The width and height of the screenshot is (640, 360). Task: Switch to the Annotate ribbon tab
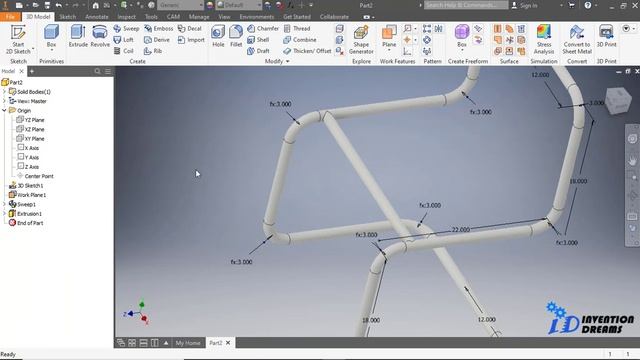pyautogui.click(x=97, y=17)
